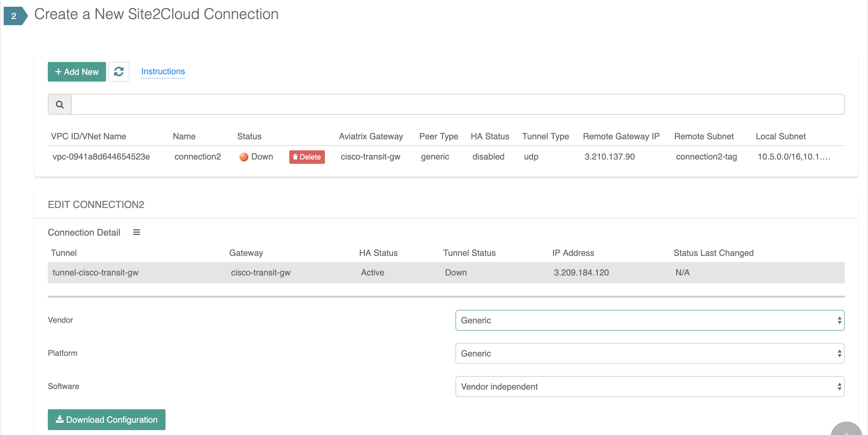Open the Instructions link
868x435 pixels.
(163, 71)
